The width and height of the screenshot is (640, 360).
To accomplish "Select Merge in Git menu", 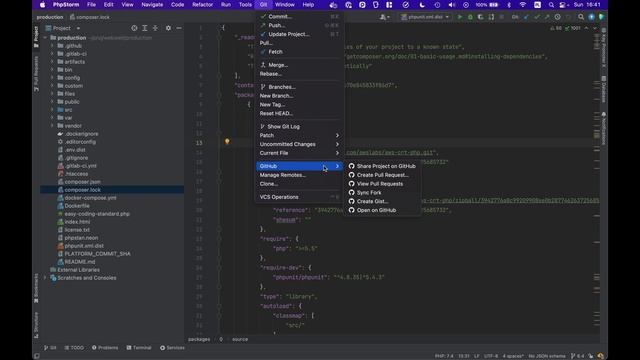I will (x=299, y=65).
